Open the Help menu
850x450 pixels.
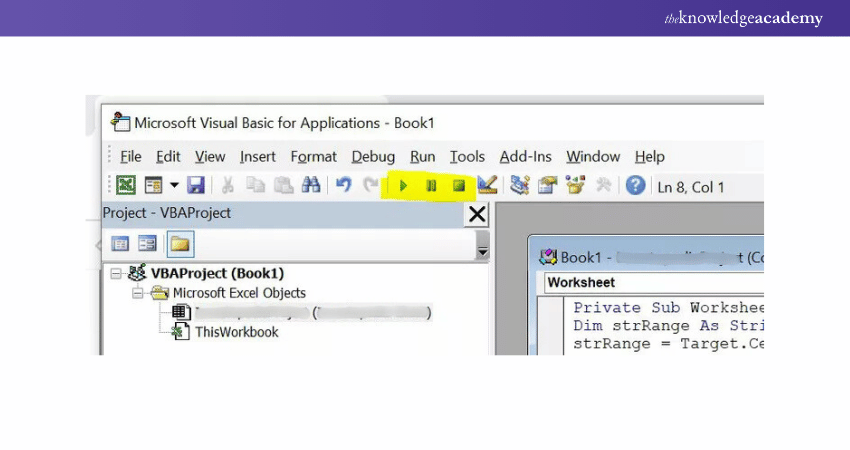[649, 157]
